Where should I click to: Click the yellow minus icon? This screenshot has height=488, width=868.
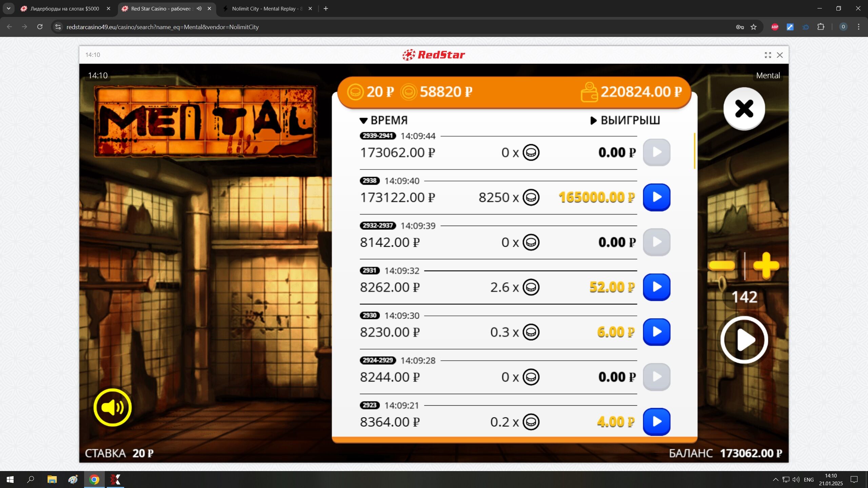pos(722,265)
